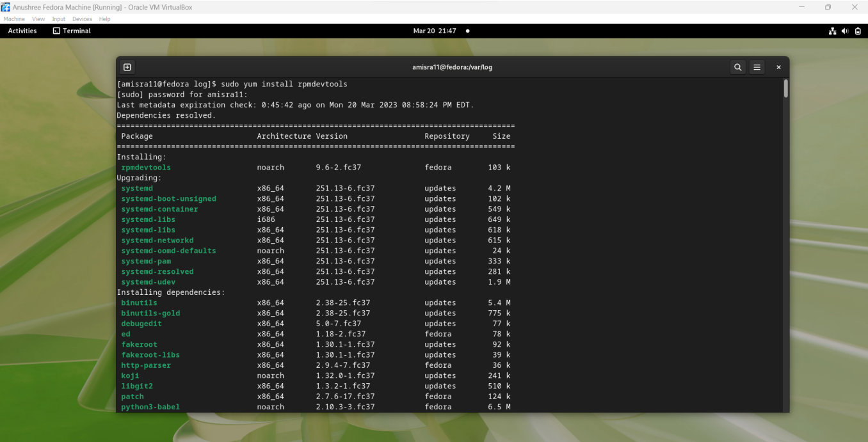Open a new terminal tab with the plus icon

pyautogui.click(x=127, y=67)
